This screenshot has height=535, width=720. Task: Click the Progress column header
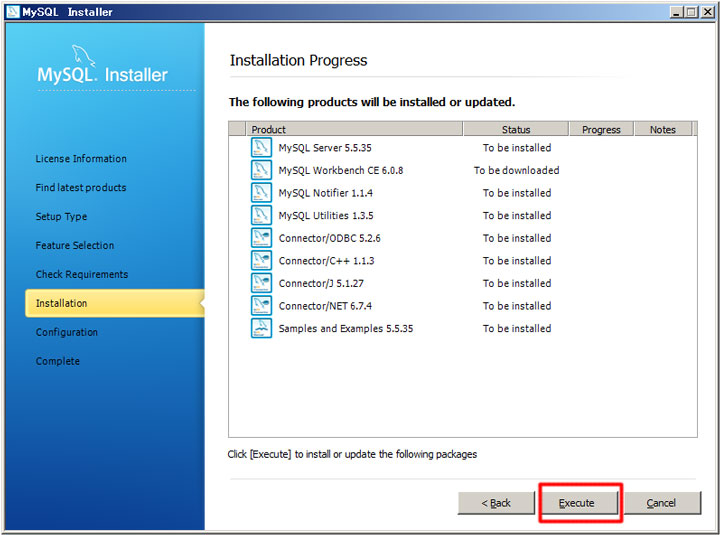(x=602, y=129)
